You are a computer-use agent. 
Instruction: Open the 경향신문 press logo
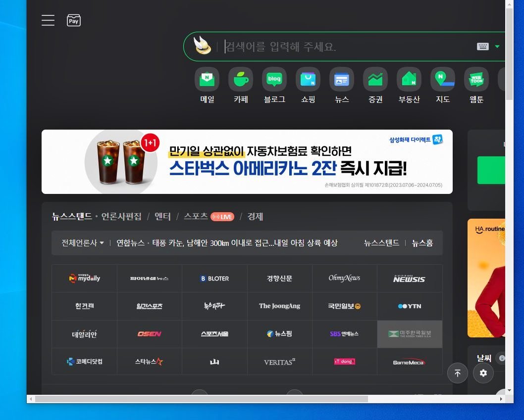279,279
